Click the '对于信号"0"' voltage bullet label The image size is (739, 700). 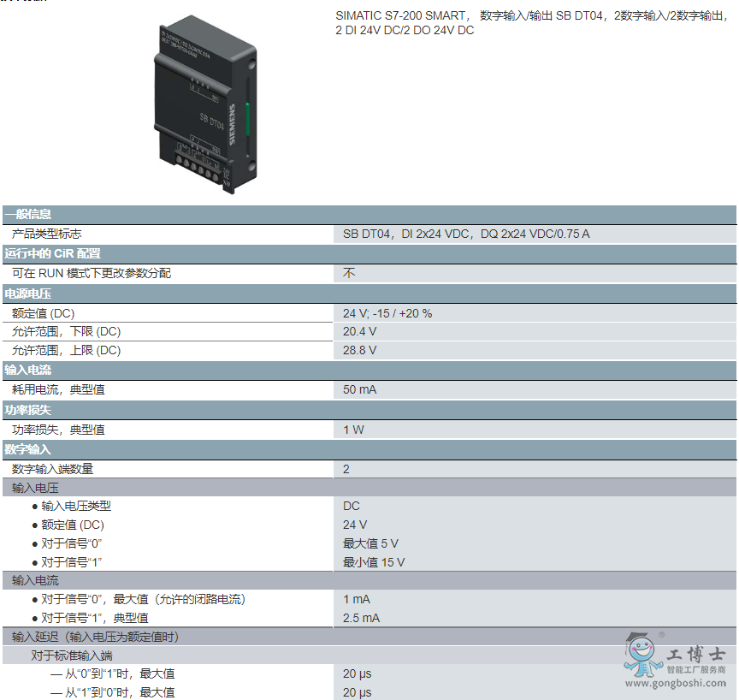click(72, 543)
